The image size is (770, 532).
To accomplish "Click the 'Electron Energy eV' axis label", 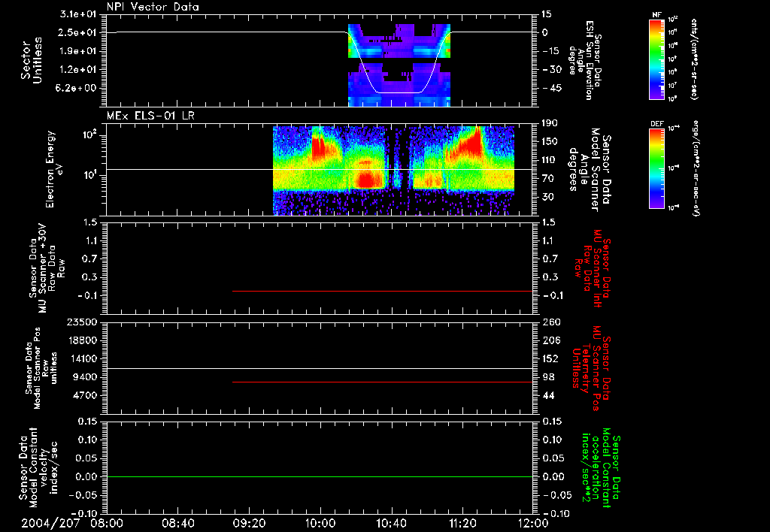I will point(54,169).
